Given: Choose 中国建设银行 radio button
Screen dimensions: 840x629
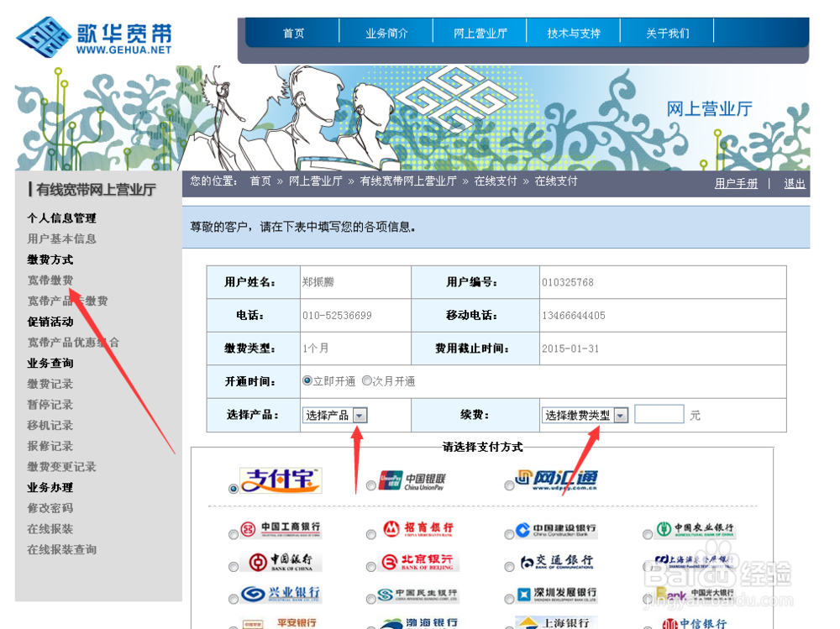Looking at the screenshot, I should pyautogui.click(x=509, y=534).
